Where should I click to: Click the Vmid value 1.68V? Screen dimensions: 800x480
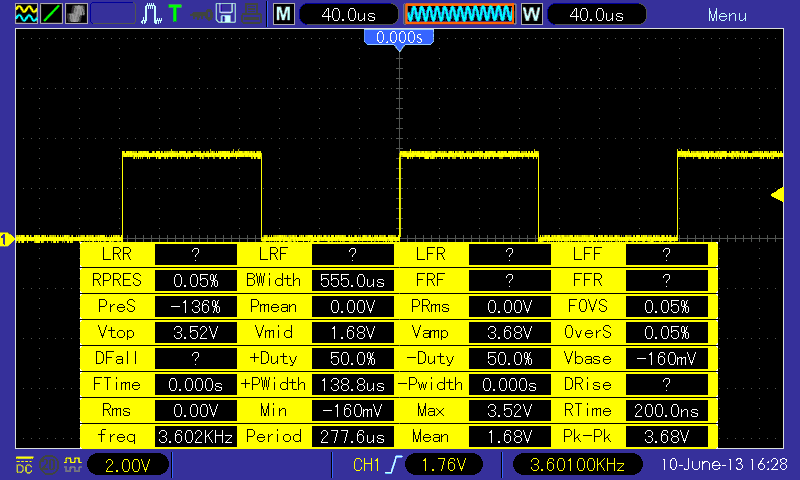click(x=353, y=333)
